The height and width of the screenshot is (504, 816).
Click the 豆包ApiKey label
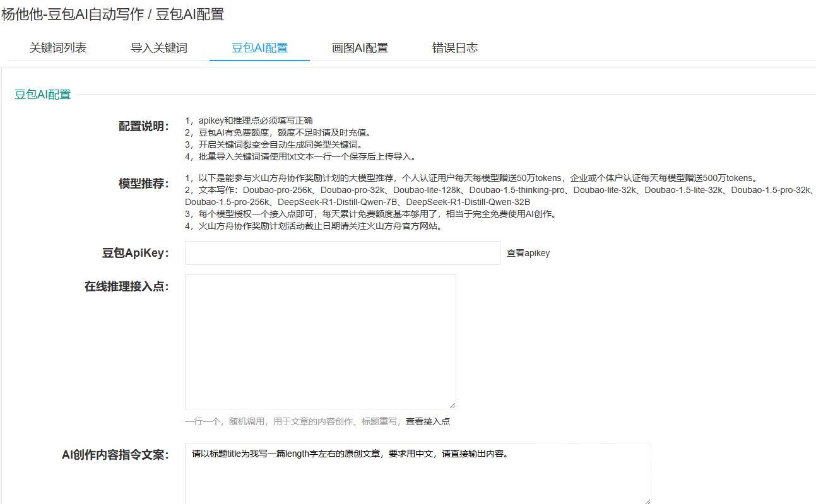click(136, 253)
